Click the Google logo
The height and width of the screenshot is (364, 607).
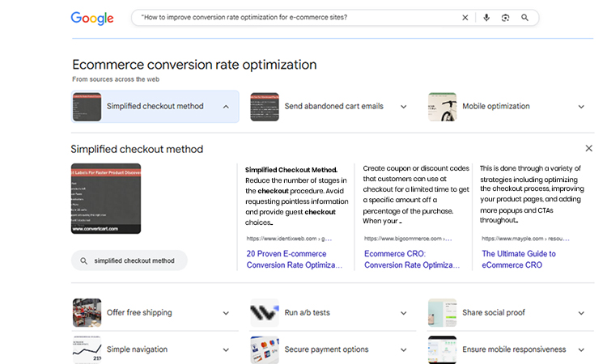(x=92, y=18)
